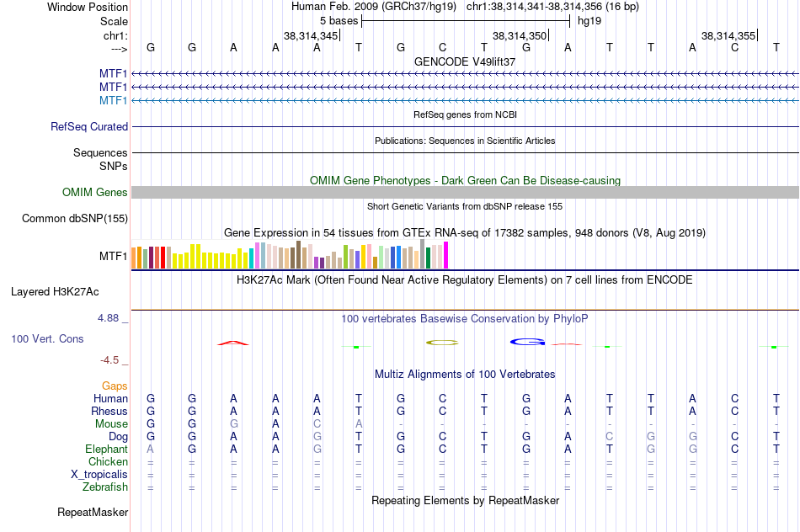Click the 'hg19' label next to scale bar
Screen dimensions: 800x532
tap(589, 21)
